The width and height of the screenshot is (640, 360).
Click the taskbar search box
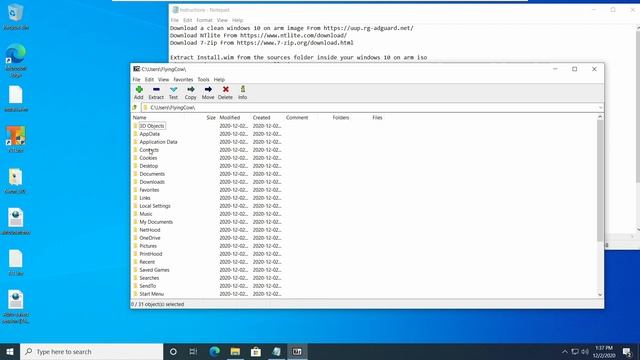point(91,351)
